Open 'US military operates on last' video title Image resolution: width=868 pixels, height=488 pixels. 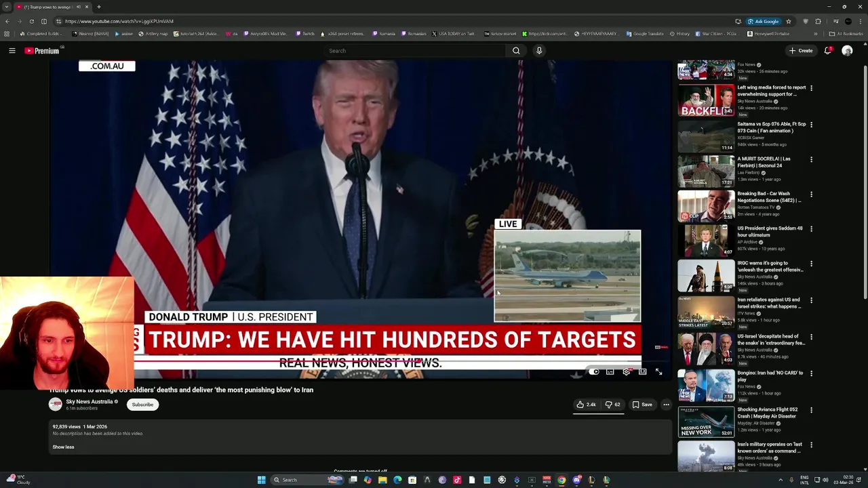pos(770,447)
